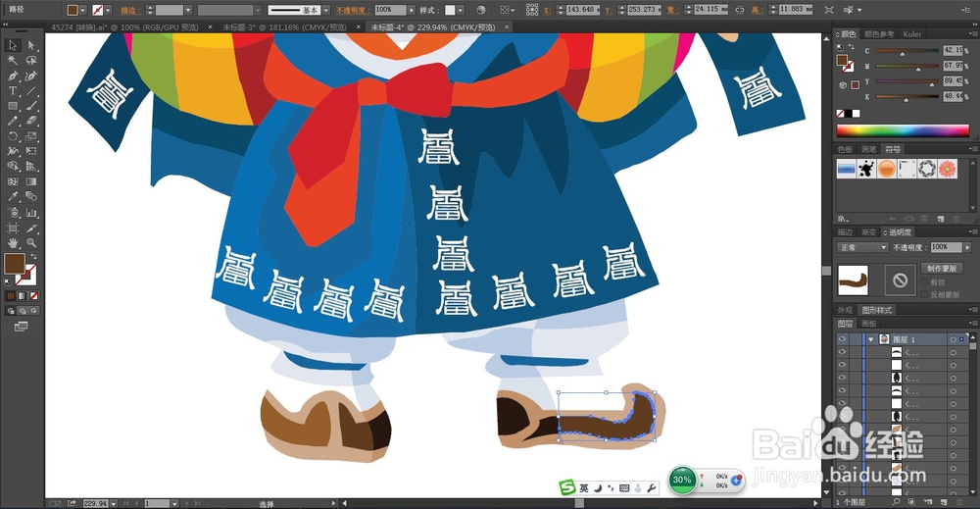Switch to the 未标题-3 document tab

pyautogui.click(x=284, y=26)
